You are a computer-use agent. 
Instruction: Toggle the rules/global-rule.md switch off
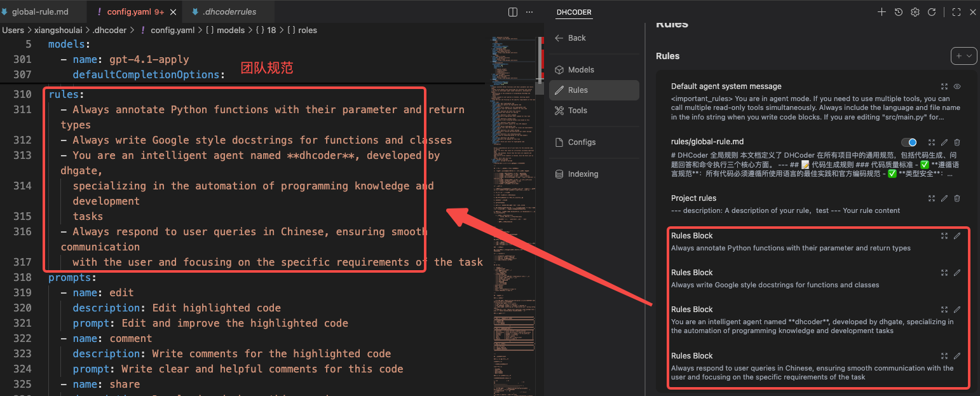click(909, 143)
